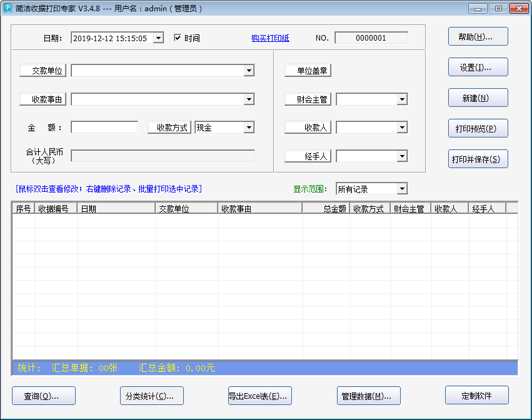Screen dimensions: 532x420
Task: Click the 单位盖章 button
Action: 308,71
